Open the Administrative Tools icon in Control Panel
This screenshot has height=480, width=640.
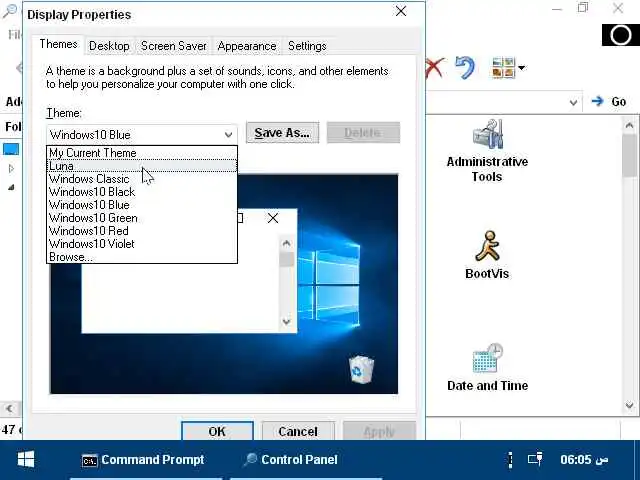[x=487, y=151]
